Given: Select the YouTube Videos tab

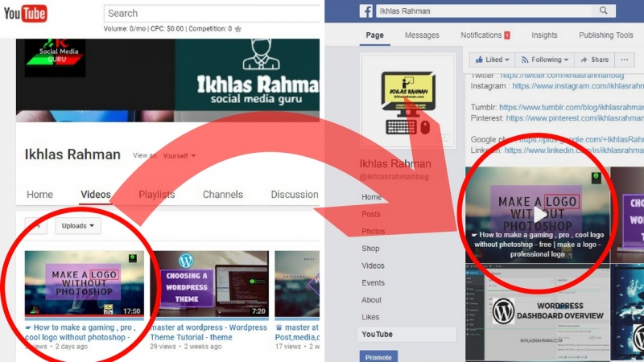Looking at the screenshot, I should pos(96,195).
